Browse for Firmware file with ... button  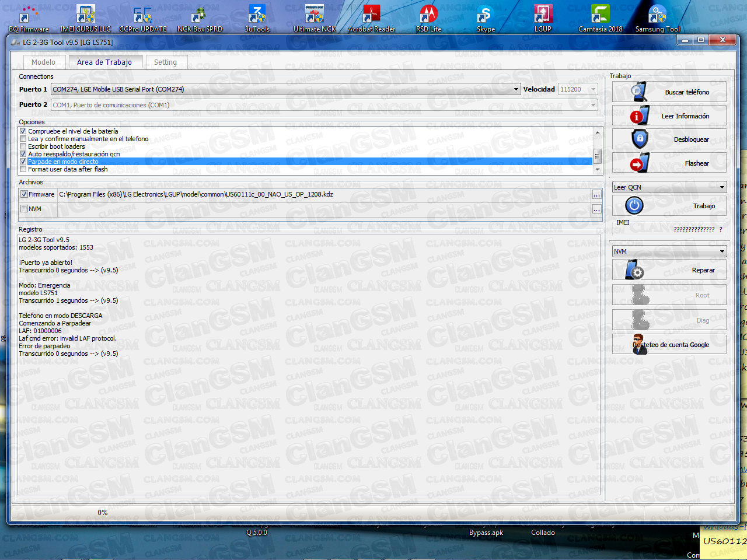596,194
